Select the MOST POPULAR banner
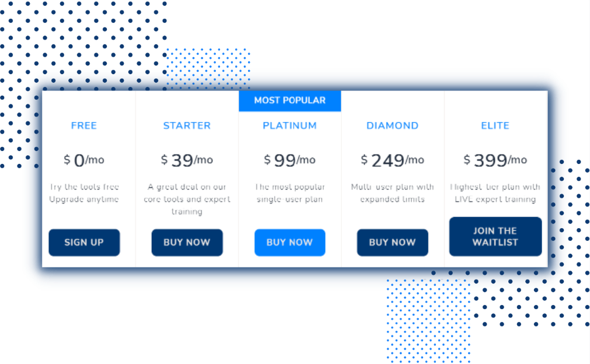 (289, 100)
